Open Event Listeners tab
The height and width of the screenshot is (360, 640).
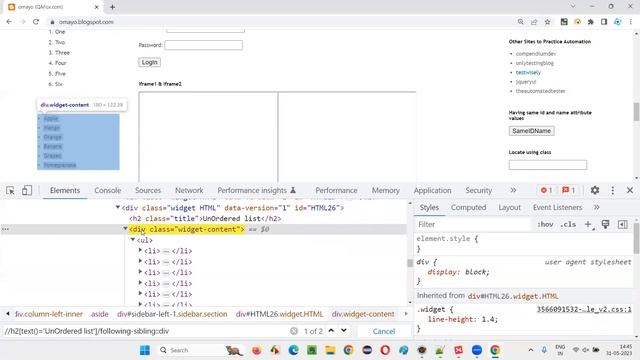click(x=557, y=207)
